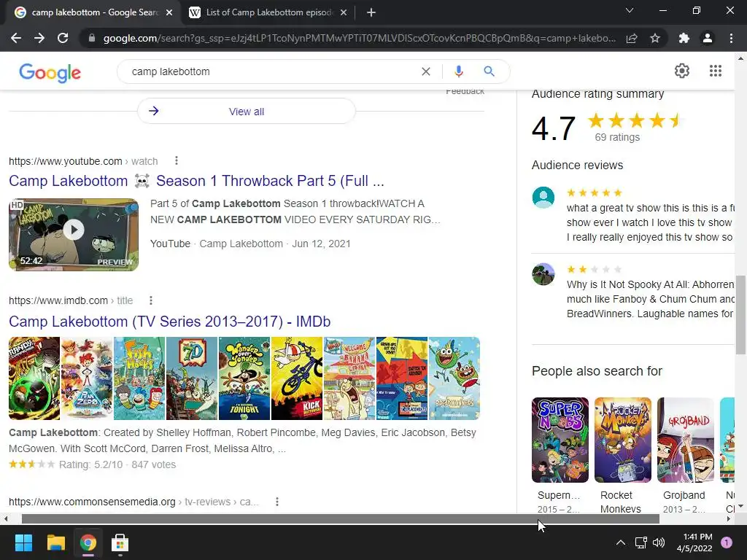
Task: Click the youtube.com watch URL
Action: point(83,161)
